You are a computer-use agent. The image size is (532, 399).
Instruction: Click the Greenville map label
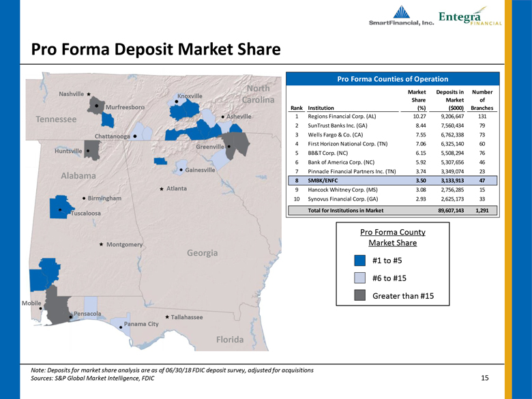click(x=210, y=147)
